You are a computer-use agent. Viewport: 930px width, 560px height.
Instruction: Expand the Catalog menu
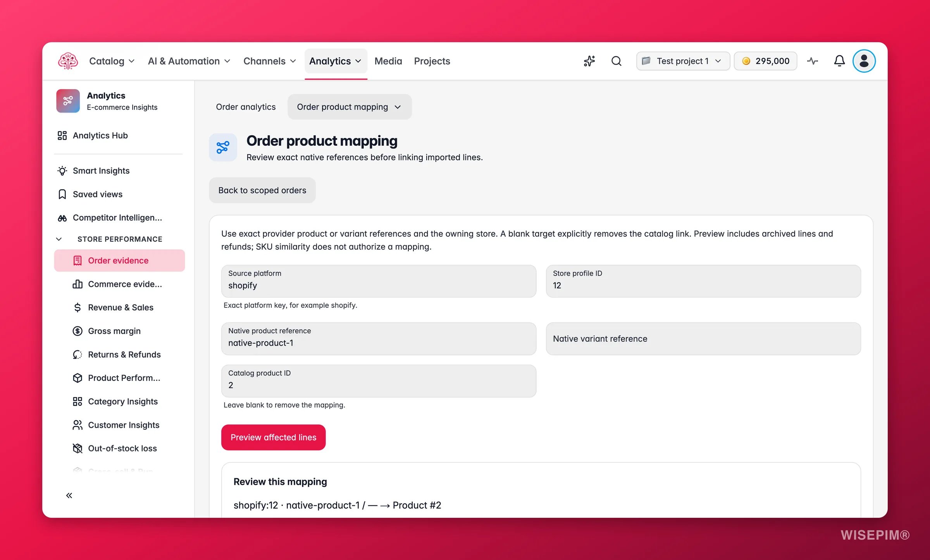pyautogui.click(x=112, y=61)
